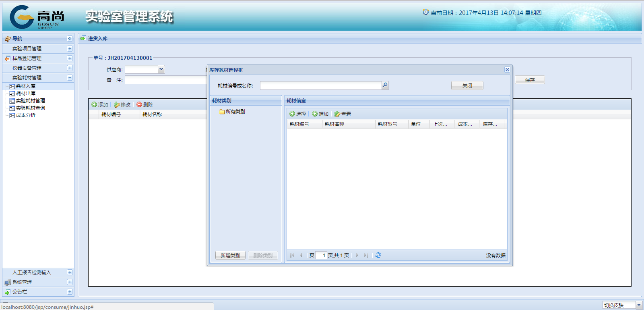The width and height of the screenshot is (644, 310).
Task: Jump to last page in pager
Action: click(x=366, y=255)
